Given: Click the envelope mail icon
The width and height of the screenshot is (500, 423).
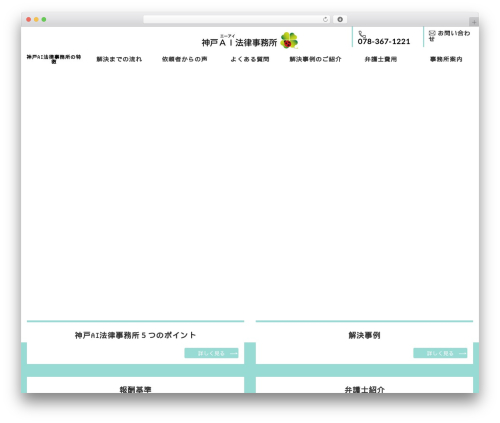Looking at the screenshot, I should 432,33.
